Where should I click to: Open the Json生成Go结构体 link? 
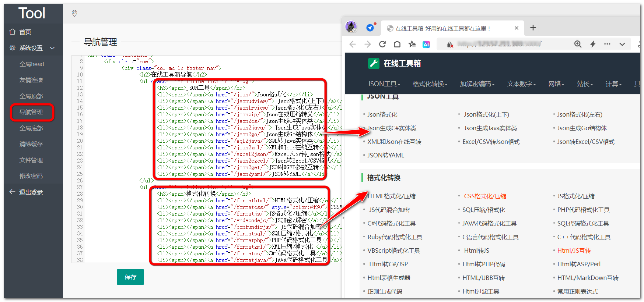582,128
